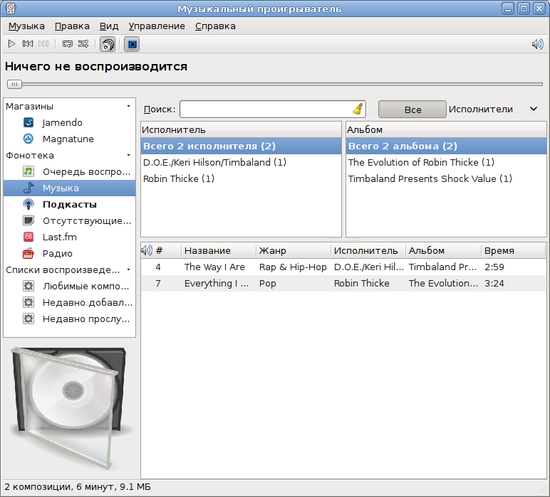Clear search with the broom icon
The image size is (550, 497).
pos(358,109)
